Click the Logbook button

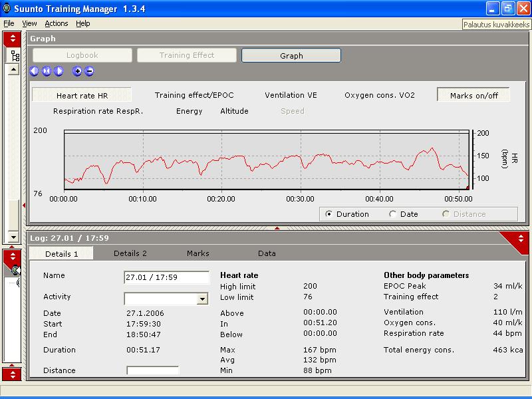point(82,55)
